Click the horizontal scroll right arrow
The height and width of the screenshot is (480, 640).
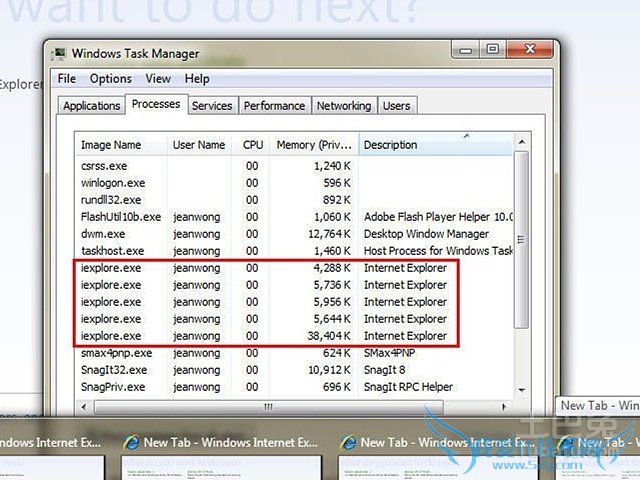tap(504, 407)
